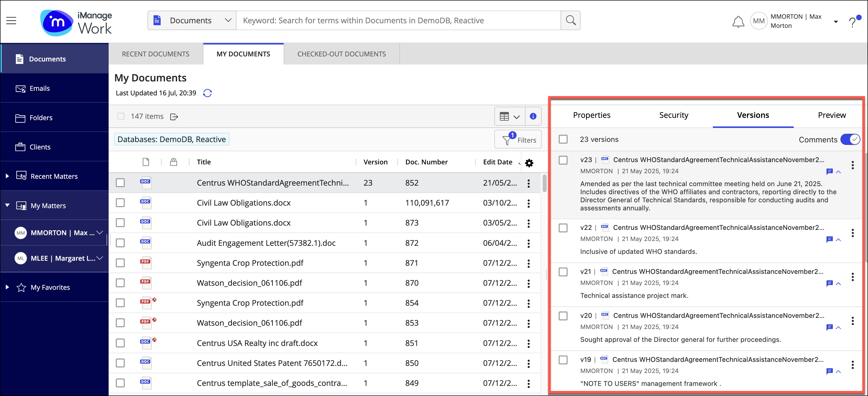Click the comment icon on version v22
Image resolution: width=868 pixels, height=396 pixels.
829,239
